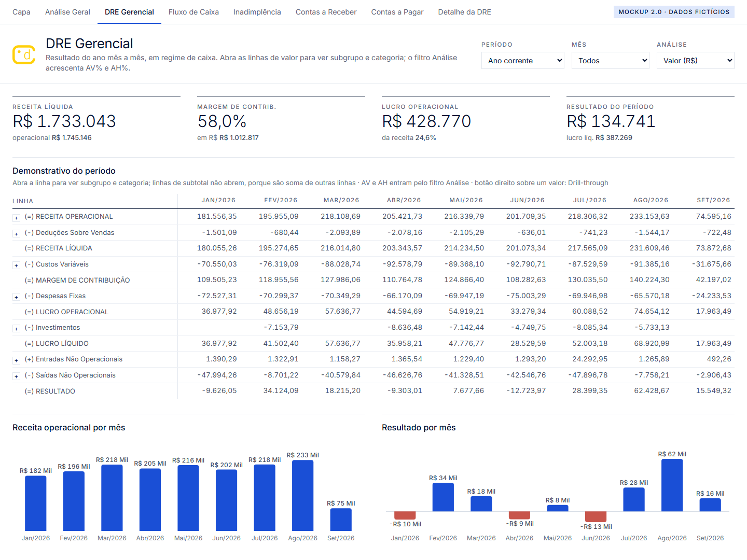
Task: Click the Ago/2026 bar in Receita operacional chart
Action: click(x=303, y=495)
